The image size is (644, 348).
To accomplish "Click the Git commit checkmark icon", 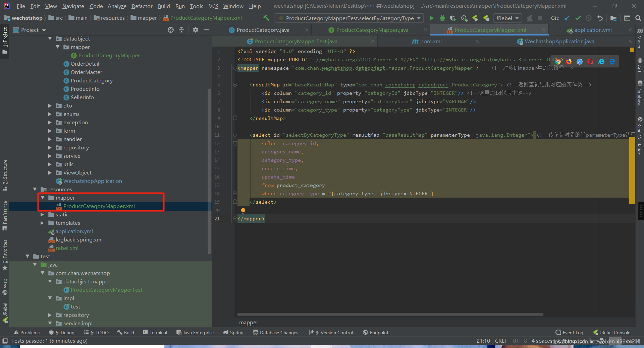I will pyautogui.click(x=578, y=18).
